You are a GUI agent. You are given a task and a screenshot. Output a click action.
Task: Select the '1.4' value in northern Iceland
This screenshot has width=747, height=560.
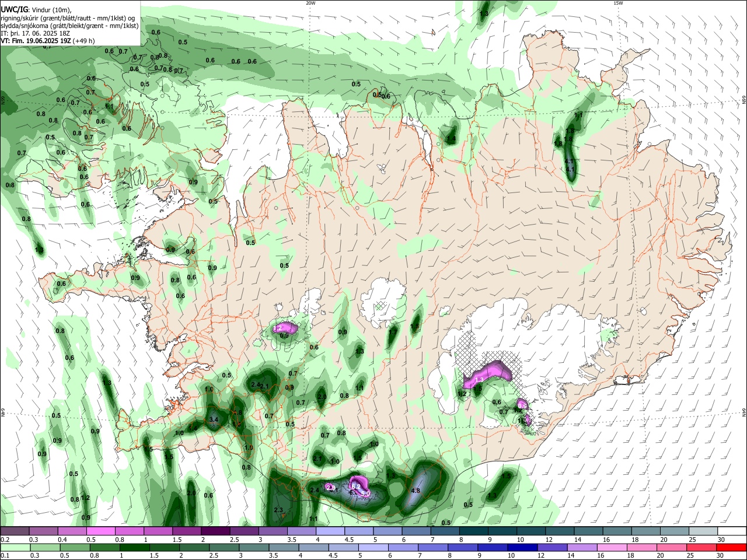451,139
